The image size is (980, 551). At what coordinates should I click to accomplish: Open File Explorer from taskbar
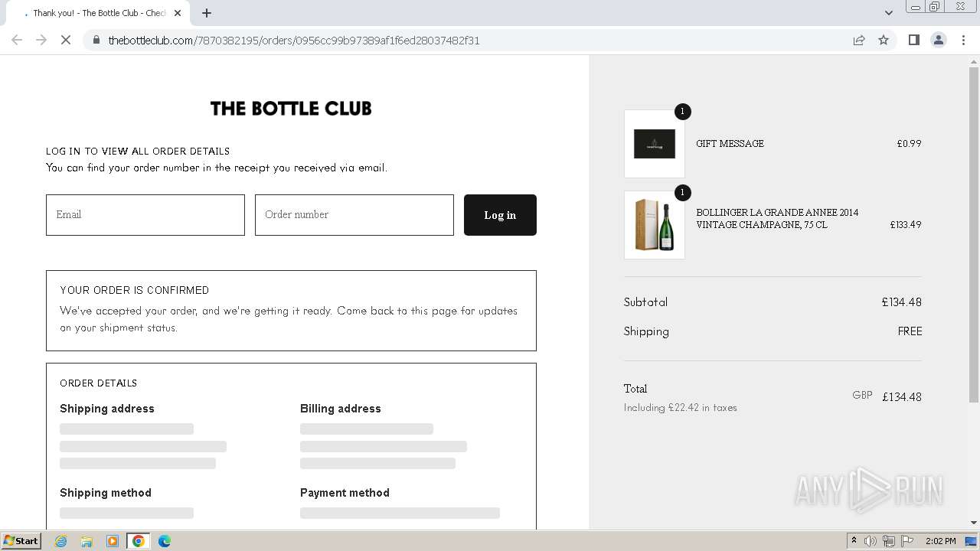[x=87, y=541]
